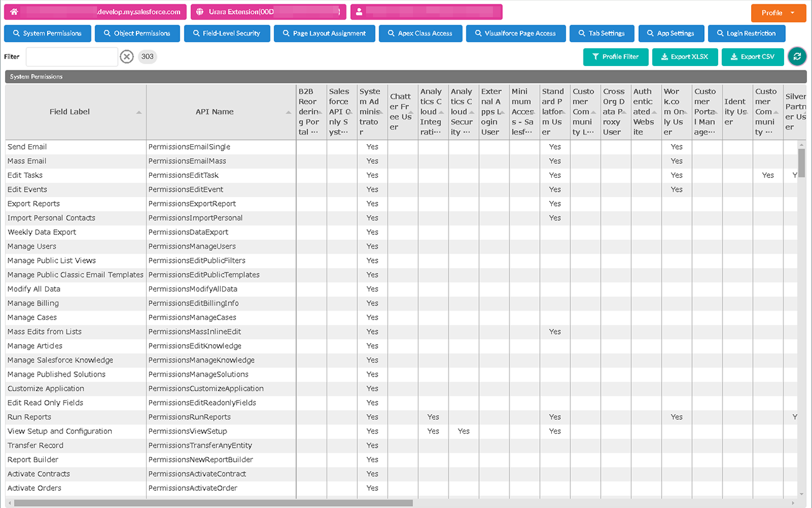The height and width of the screenshot is (508, 812).
Task: Click PermissionsActivateContract API name cell
Action: click(x=221, y=474)
